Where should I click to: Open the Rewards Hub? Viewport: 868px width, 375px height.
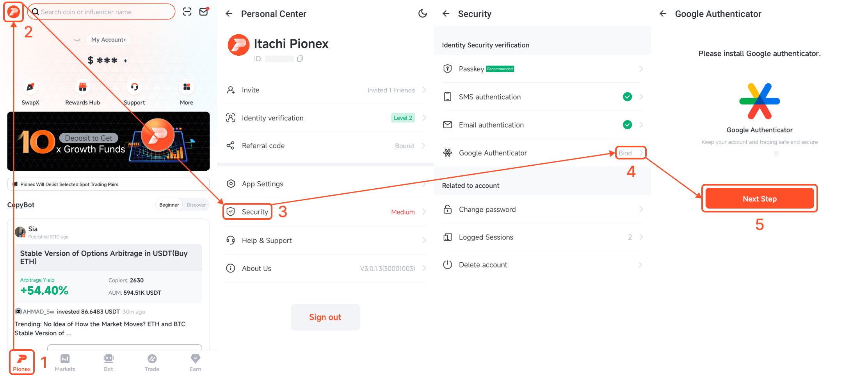[82, 87]
